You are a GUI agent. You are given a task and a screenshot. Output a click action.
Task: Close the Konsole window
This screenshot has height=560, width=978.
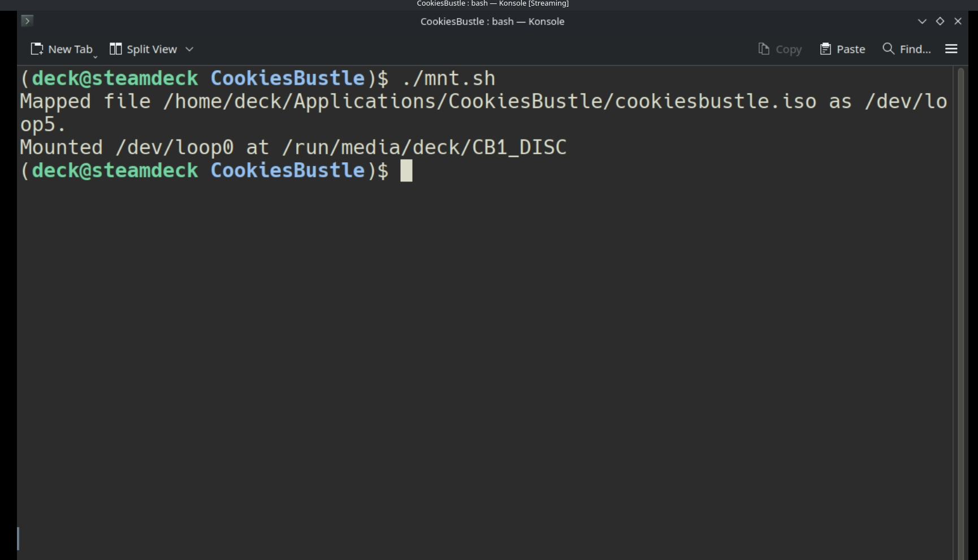click(958, 21)
